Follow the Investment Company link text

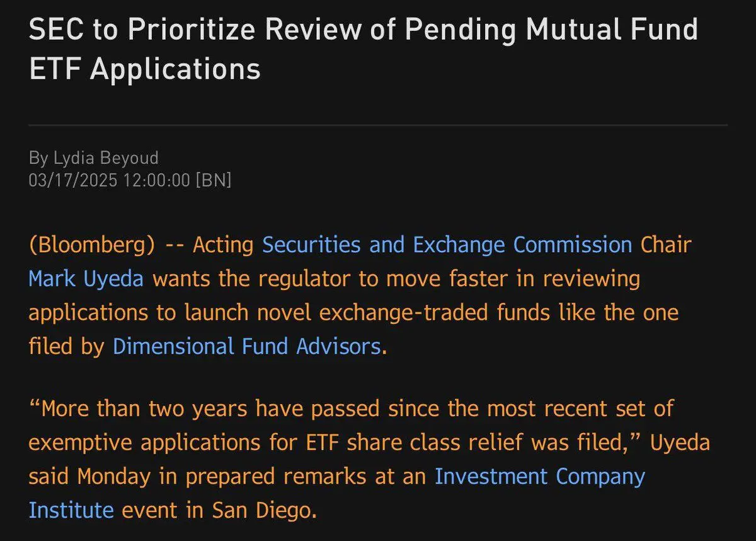point(540,477)
